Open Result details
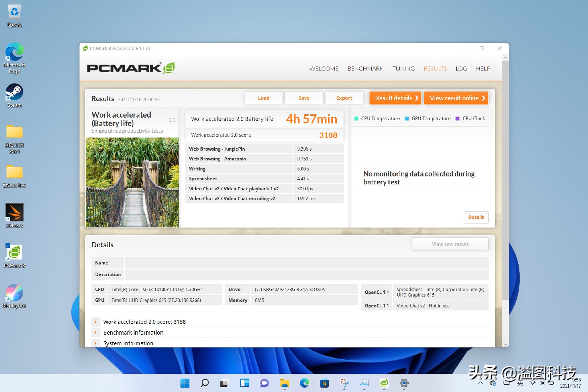 (x=395, y=98)
